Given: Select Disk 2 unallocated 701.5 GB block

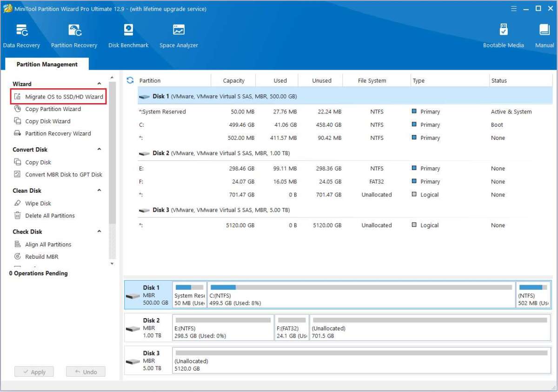Looking at the screenshot, I should (429, 327).
